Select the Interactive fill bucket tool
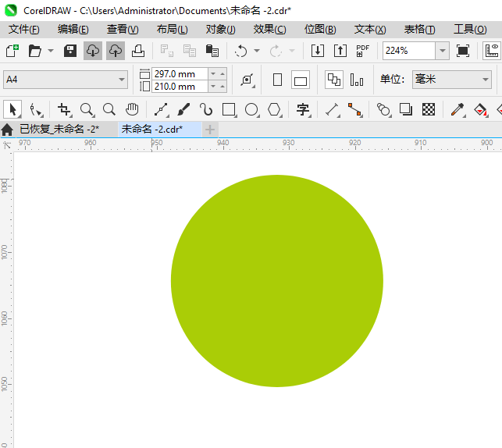Viewport: 502px width, 448px height. pos(480,110)
